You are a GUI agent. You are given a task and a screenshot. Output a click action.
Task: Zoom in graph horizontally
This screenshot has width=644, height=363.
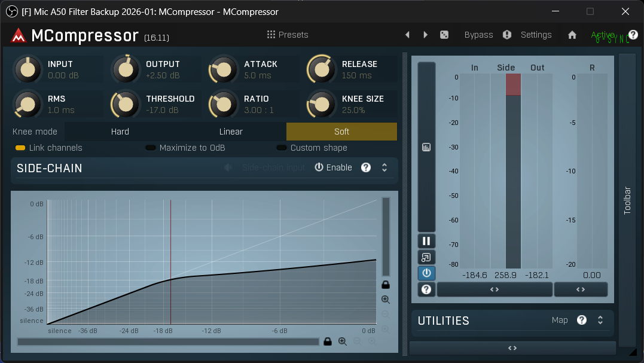click(343, 341)
